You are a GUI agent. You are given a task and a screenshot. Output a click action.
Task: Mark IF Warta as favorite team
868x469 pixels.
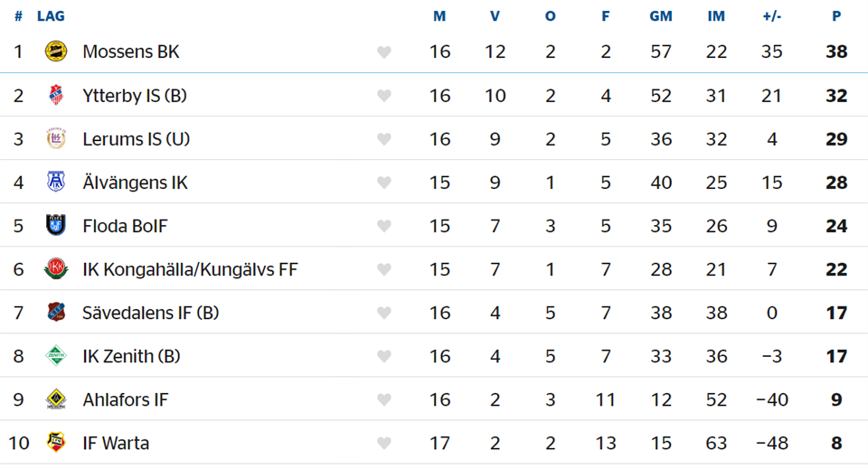[384, 443]
